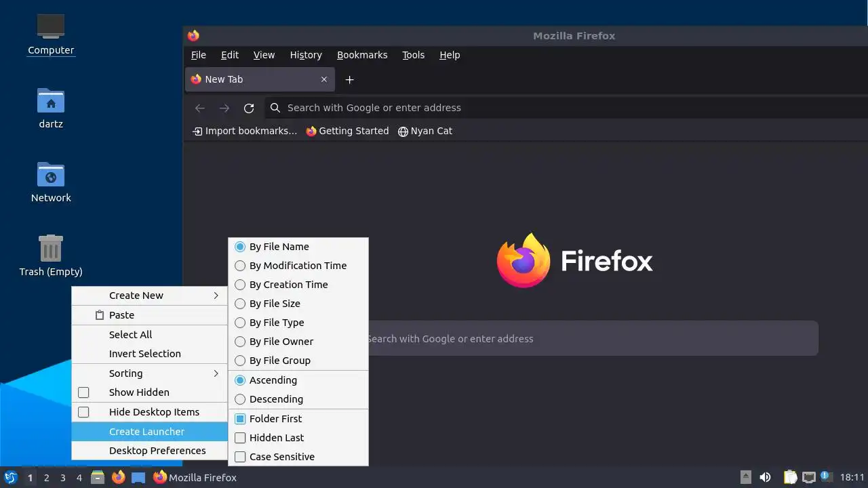
Task: Select sorting By File Owner
Action: pos(298,342)
